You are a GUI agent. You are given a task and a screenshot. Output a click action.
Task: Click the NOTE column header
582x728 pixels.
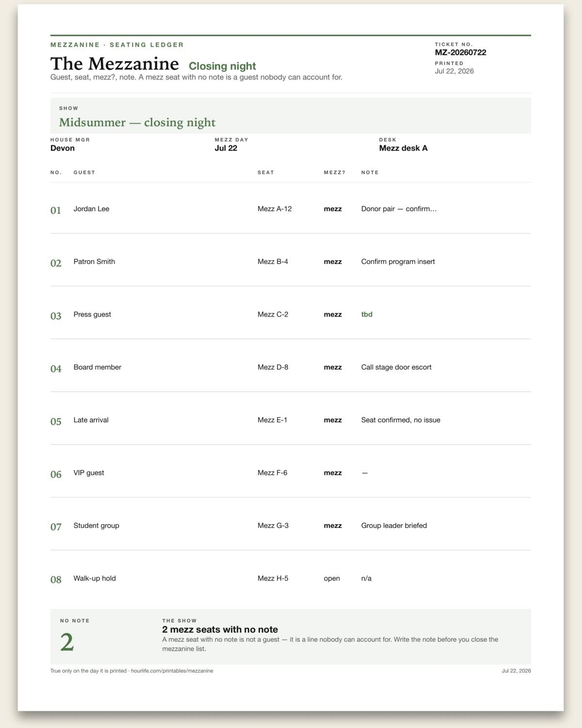[370, 172]
